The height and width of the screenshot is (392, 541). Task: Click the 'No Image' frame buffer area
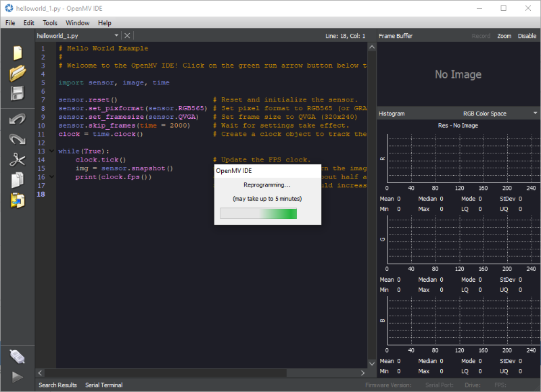(458, 74)
